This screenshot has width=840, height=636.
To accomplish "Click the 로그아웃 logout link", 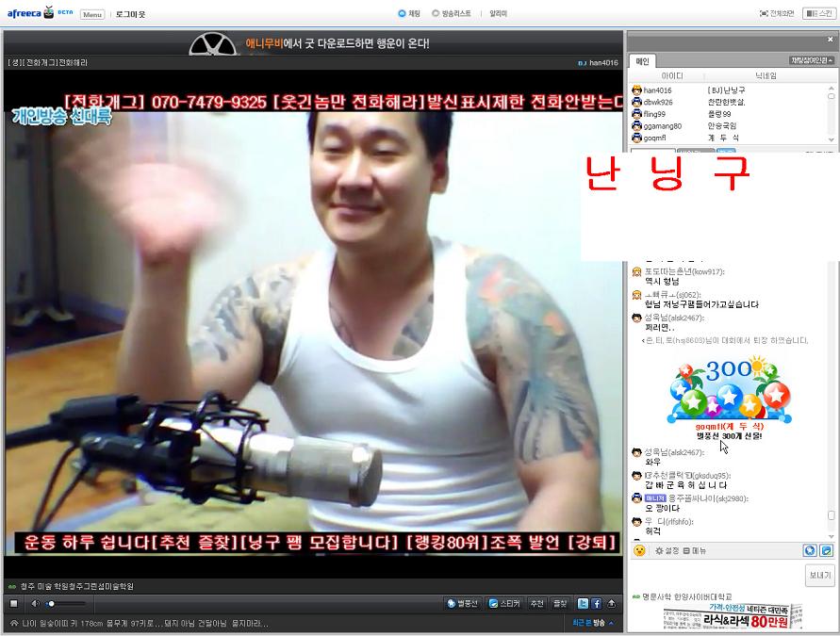I will [x=130, y=14].
